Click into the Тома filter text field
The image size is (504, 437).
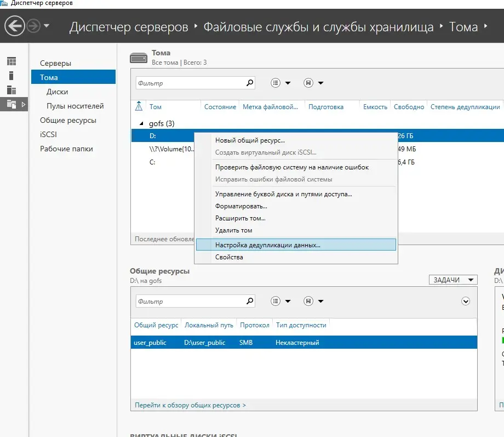coord(189,83)
